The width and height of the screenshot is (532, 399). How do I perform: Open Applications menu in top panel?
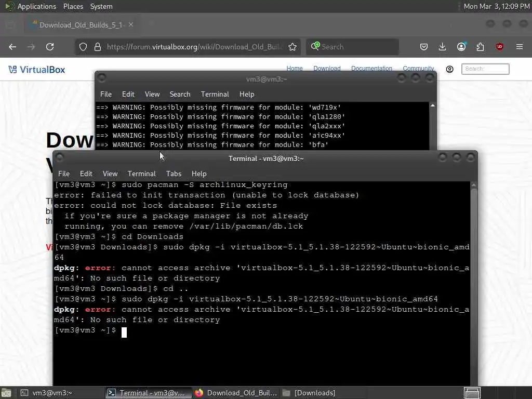tap(37, 6)
